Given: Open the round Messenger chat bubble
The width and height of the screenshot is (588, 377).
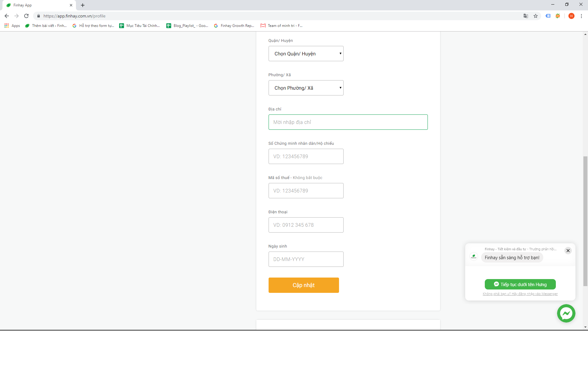Looking at the screenshot, I should click(566, 313).
